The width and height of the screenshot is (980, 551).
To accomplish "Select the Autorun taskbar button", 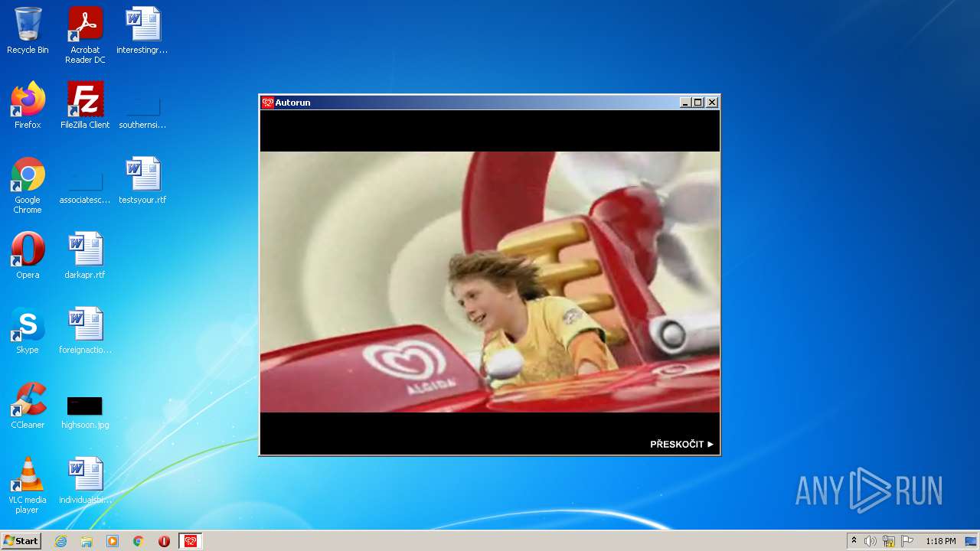I will point(191,541).
